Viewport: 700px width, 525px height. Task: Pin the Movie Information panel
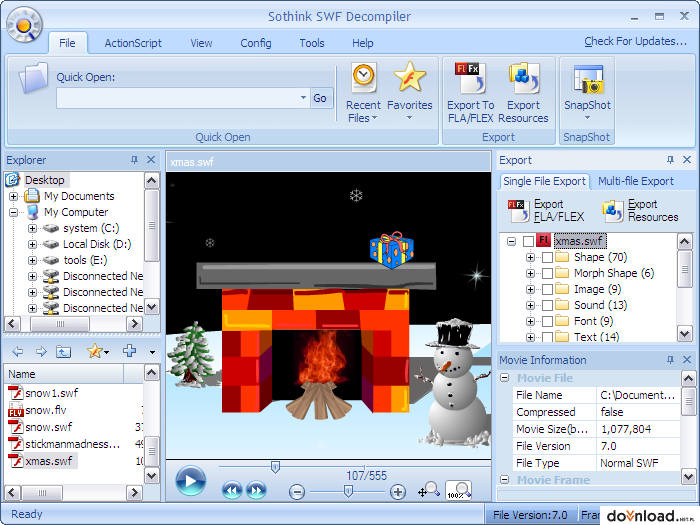coord(670,360)
